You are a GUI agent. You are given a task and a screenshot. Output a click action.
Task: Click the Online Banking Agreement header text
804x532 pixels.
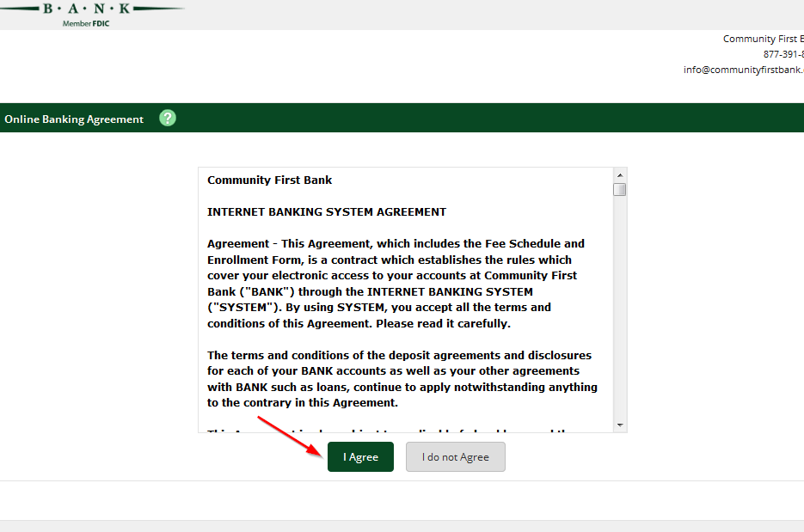tap(74, 119)
